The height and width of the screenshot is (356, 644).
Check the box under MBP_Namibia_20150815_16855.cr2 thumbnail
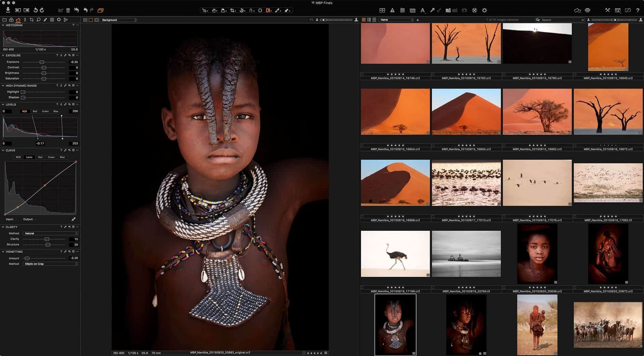(433, 145)
